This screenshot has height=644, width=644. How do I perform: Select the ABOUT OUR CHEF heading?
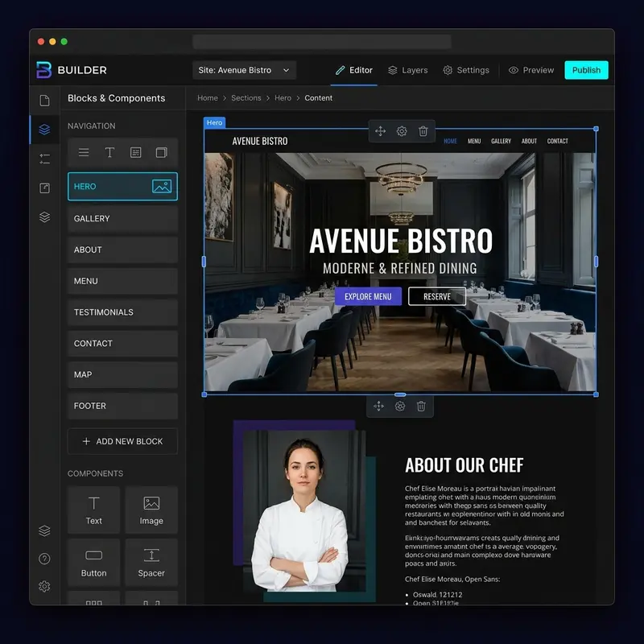click(464, 465)
